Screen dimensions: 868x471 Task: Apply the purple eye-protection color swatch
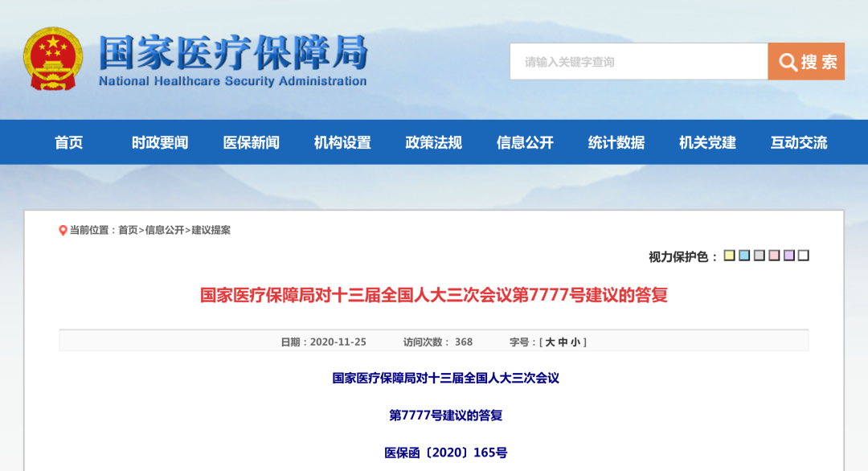pos(788,256)
